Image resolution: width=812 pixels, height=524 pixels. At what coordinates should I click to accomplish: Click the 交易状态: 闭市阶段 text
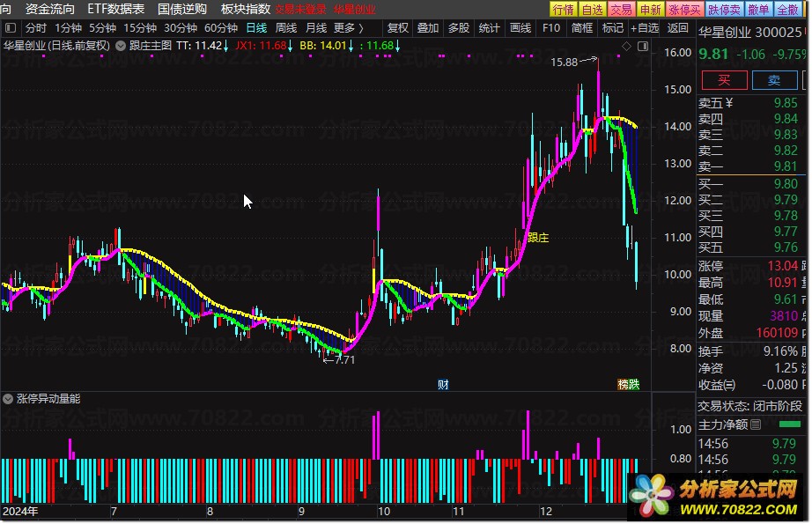pos(749,407)
